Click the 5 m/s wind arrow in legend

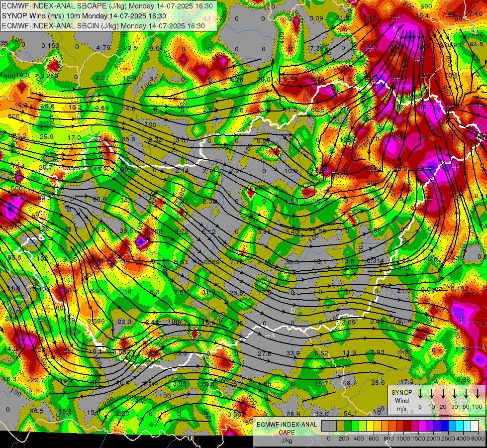[x=420, y=394]
